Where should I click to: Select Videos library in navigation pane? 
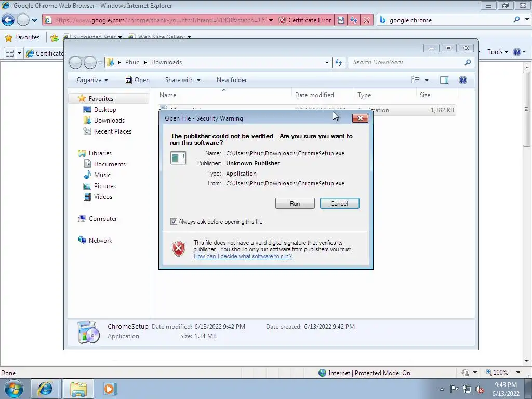(103, 197)
